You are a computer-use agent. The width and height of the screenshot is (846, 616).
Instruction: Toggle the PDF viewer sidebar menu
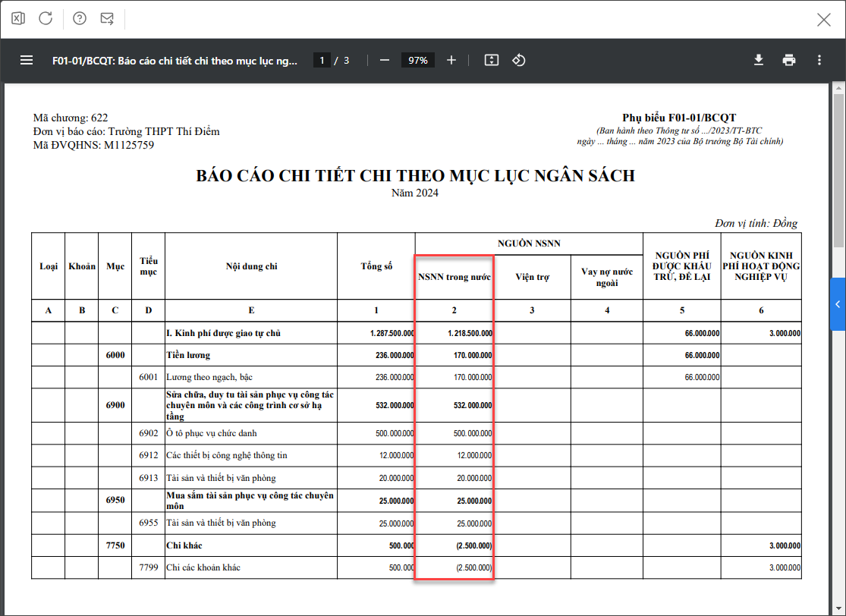27,60
